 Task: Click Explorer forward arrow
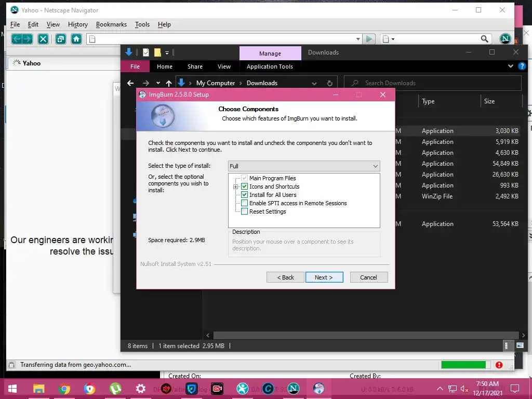pos(146,83)
